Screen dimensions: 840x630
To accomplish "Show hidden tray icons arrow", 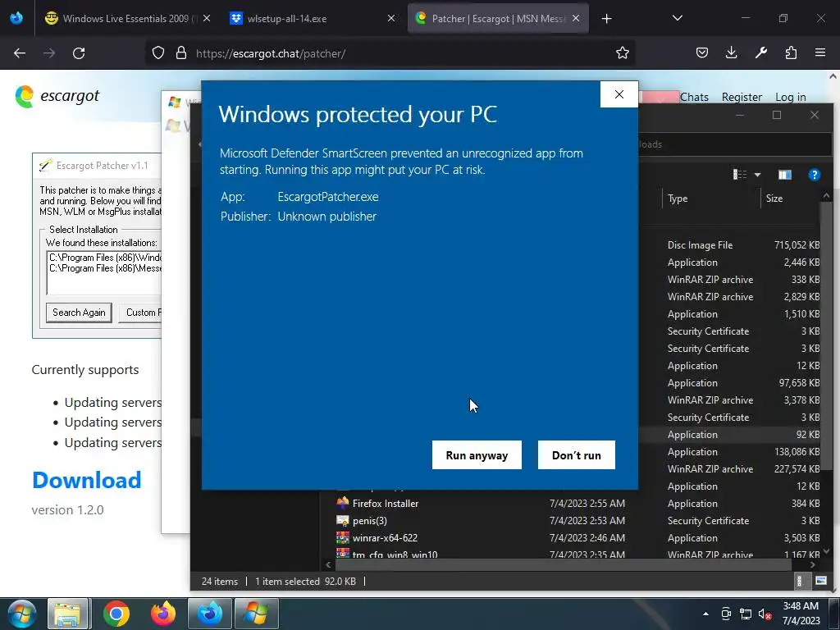I will click(x=705, y=614).
